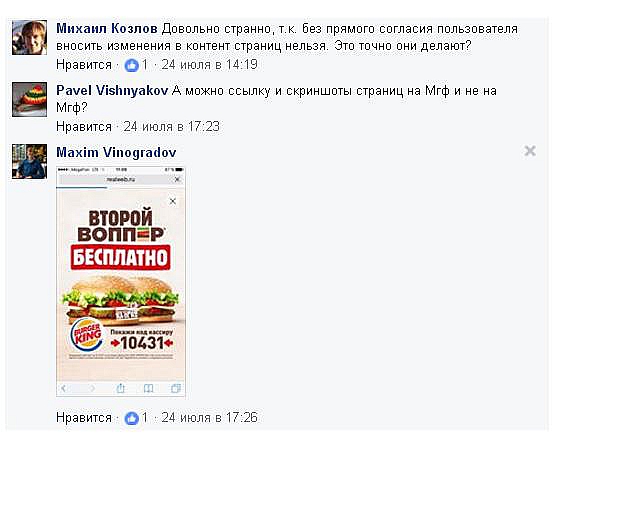The height and width of the screenshot is (512, 640).
Task: Open Pavel Vishnyakov's profile link
Action: click(112, 91)
